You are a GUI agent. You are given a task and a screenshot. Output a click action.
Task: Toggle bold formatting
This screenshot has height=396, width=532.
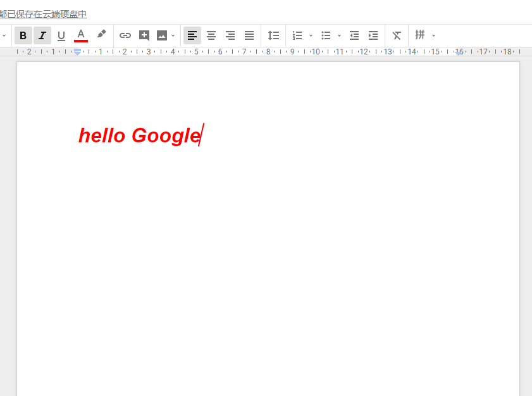(23, 35)
